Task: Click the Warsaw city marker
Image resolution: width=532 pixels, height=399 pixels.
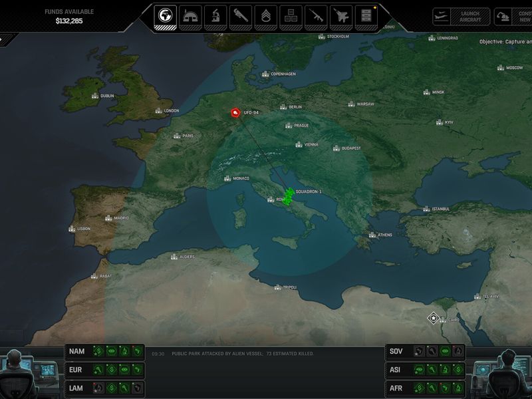Action: (352, 104)
